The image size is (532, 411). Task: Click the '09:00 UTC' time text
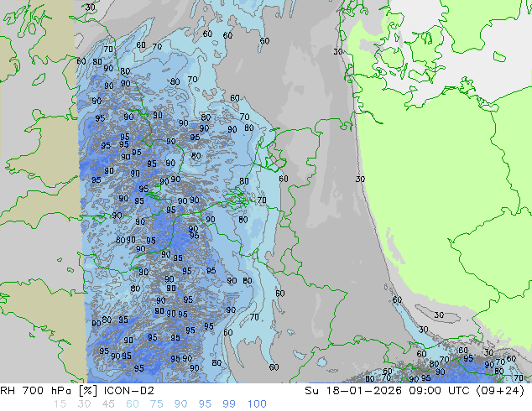pos(439,391)
